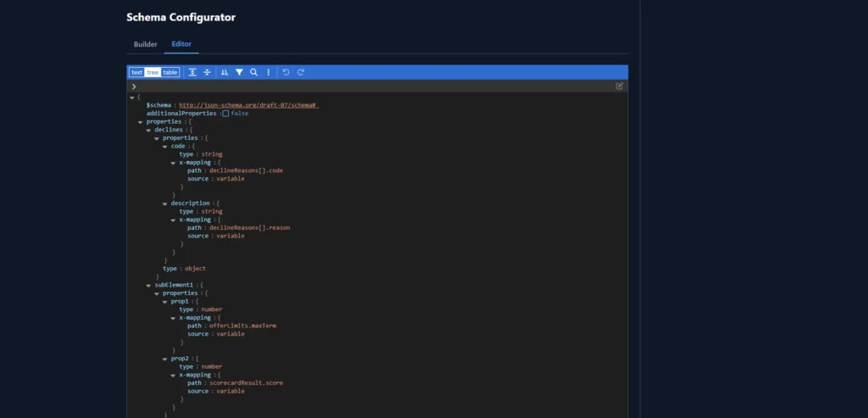The width and height of the screenshot is (868, 418).
Task: Switch to the Builder tab
Action: [145, 44]
